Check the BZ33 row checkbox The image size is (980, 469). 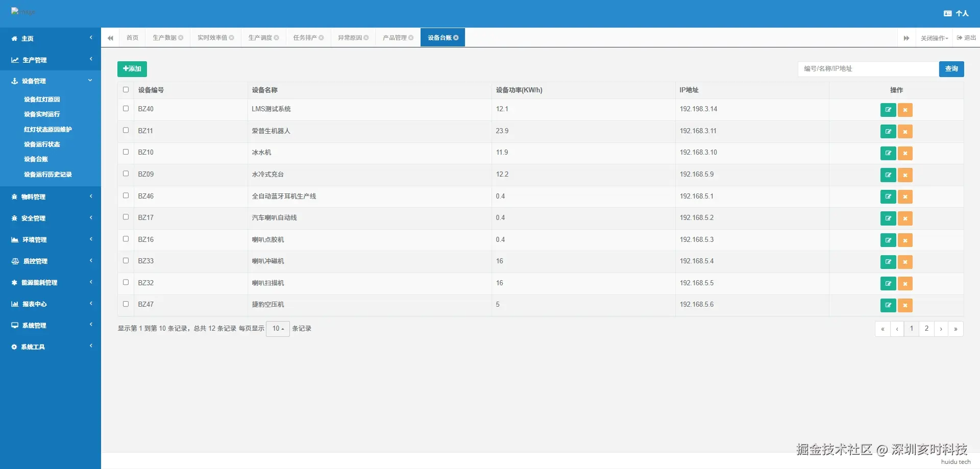126,261
